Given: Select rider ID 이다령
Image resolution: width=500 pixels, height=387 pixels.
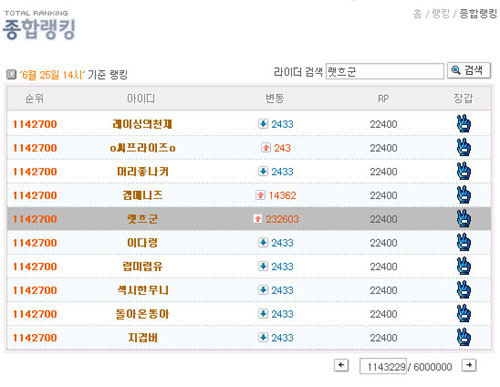Looking at the screenshot, I should click(142, 243).
